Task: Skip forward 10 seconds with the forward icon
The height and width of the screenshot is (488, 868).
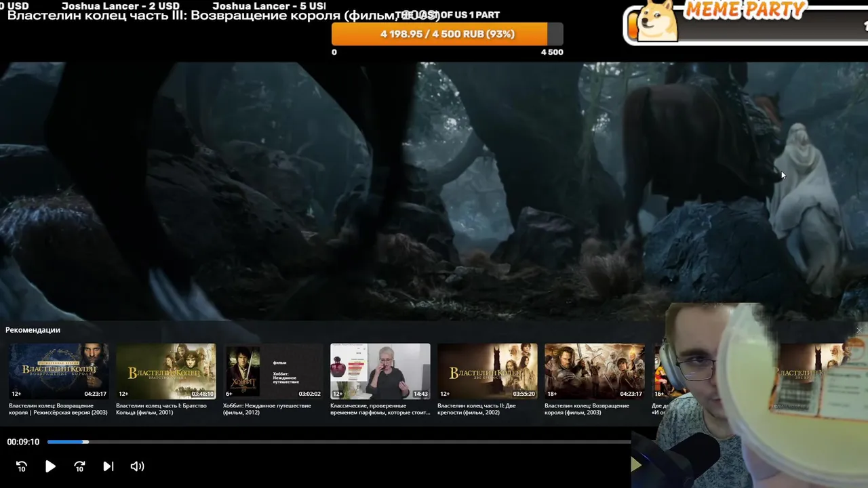Action: point(79,466)
